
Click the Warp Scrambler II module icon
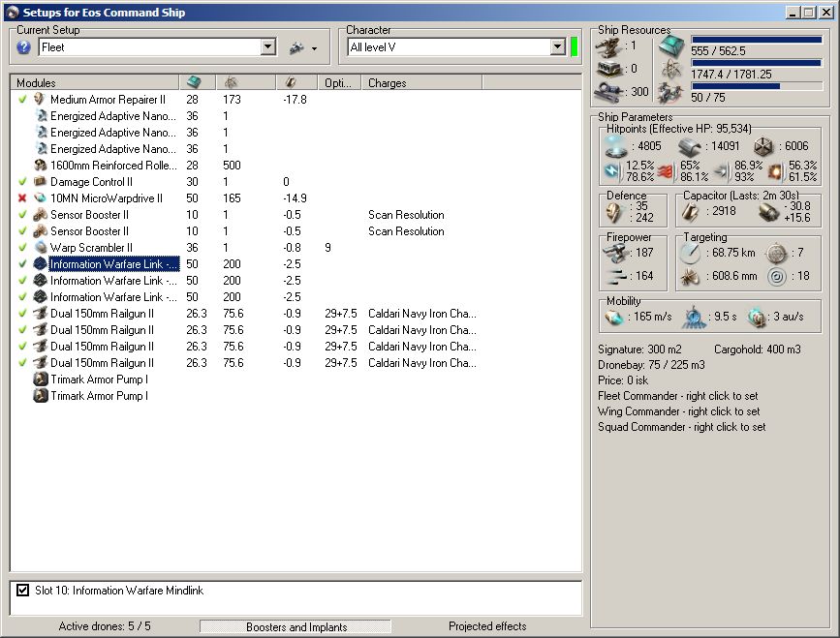41,248
